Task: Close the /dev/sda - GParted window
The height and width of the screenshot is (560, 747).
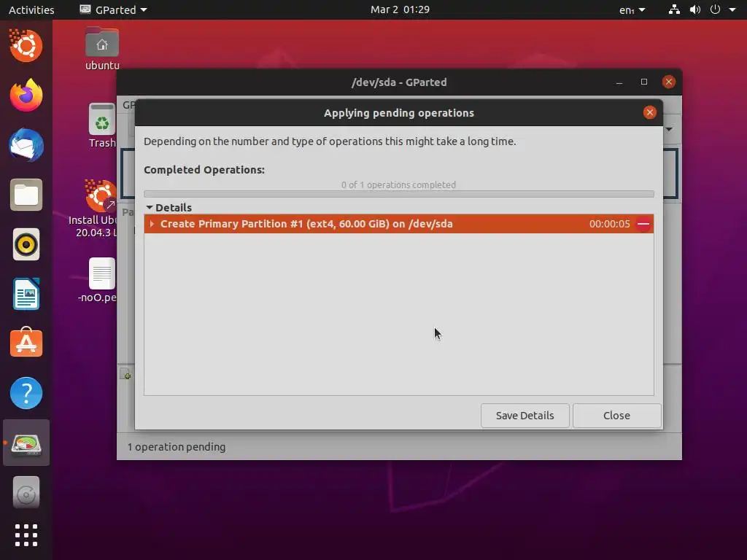Action: click(668, 82)
